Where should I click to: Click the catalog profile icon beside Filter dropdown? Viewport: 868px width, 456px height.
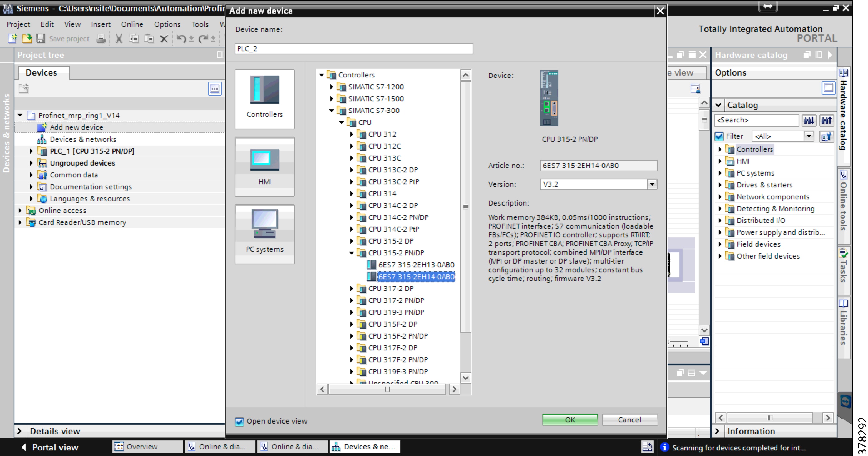(826, 136)
